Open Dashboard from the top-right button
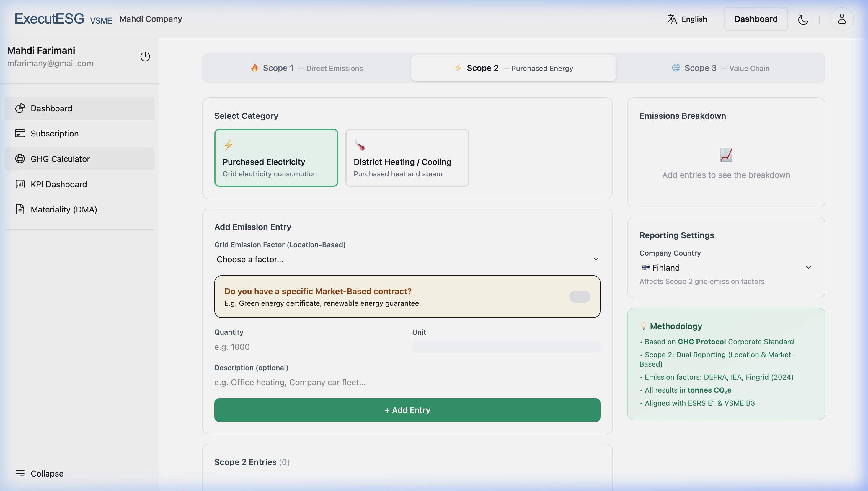This screenshot has height=491, width=868. pyautogui.click(x=756, y=19)
